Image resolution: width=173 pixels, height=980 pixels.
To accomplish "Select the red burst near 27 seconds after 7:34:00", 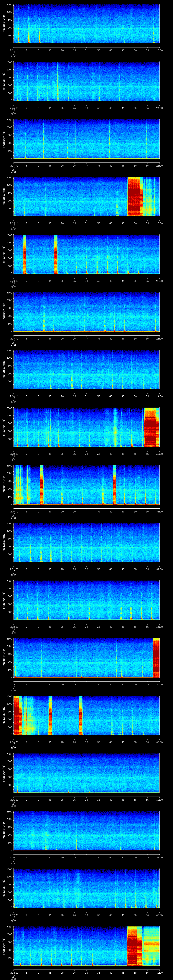I will (81, 715).
